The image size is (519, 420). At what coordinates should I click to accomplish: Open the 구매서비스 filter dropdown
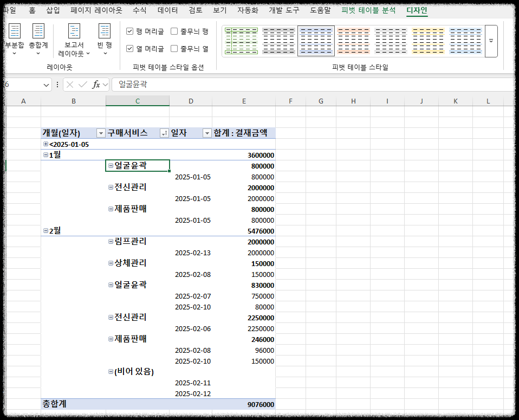pos(164,133)
